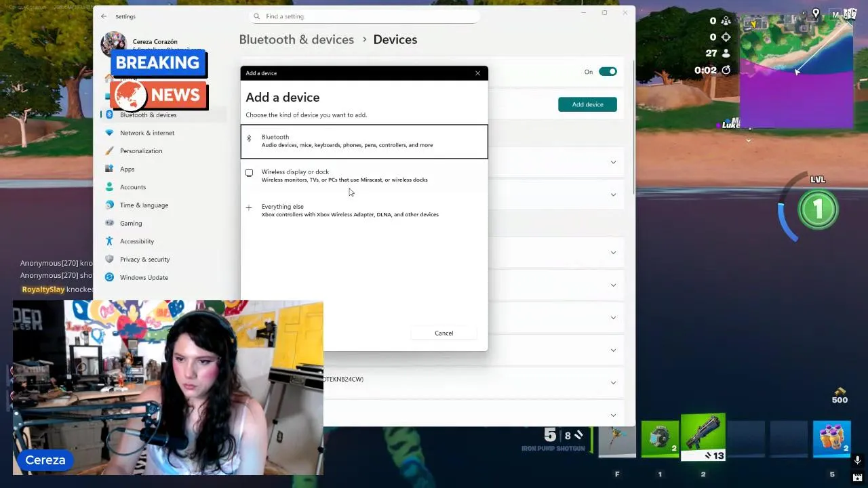
Task: Toggle the Bluetooth On switch
Action: (x=608, y=72)
